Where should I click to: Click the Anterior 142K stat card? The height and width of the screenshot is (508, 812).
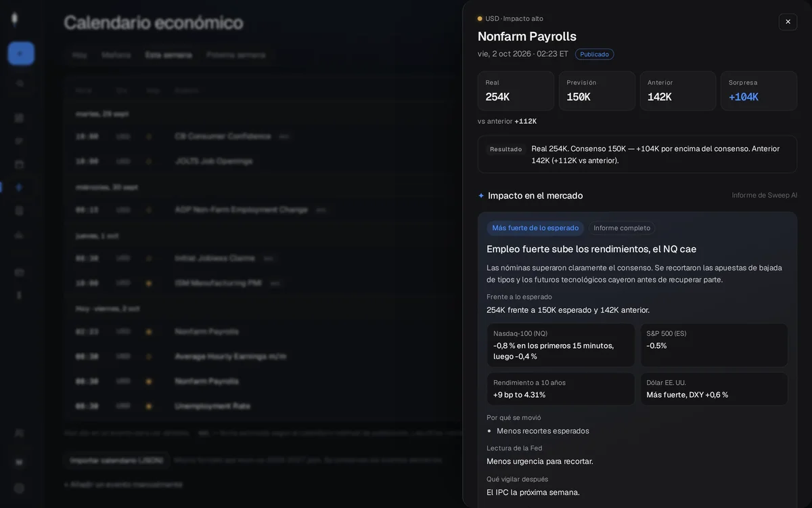point(678,91)
